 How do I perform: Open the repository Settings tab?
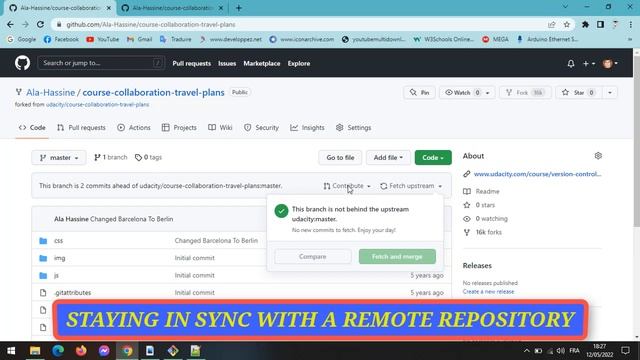pyautogui.click(x=353, y=128)
